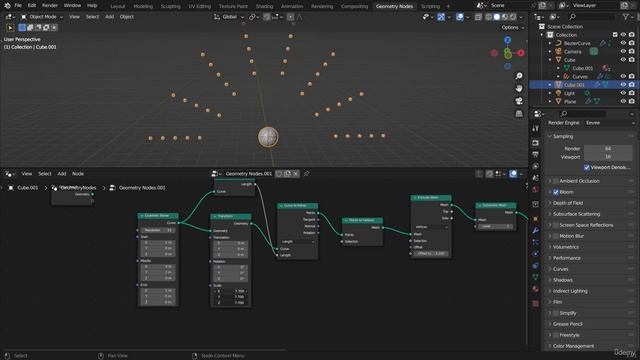The height and width of the screenshot is (360, 640).
Task: Expand the Light object in outliner
Action: [550, 93]
